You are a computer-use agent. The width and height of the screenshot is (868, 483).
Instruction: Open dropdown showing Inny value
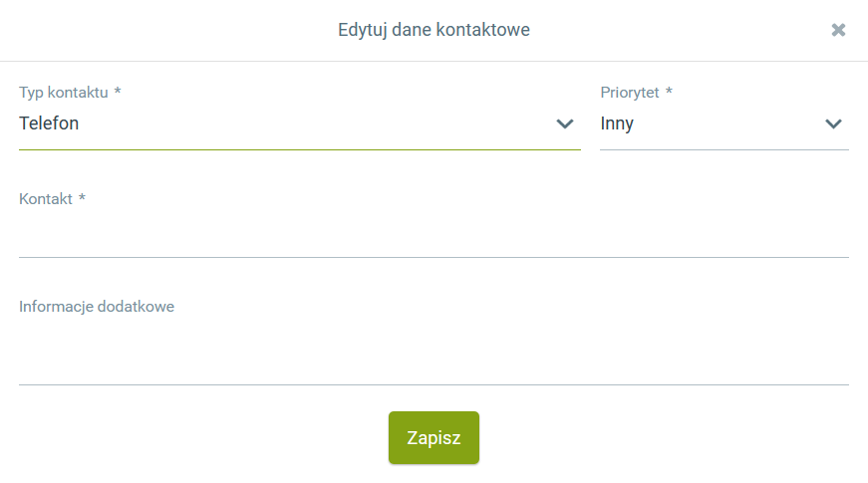pos(708,124)
